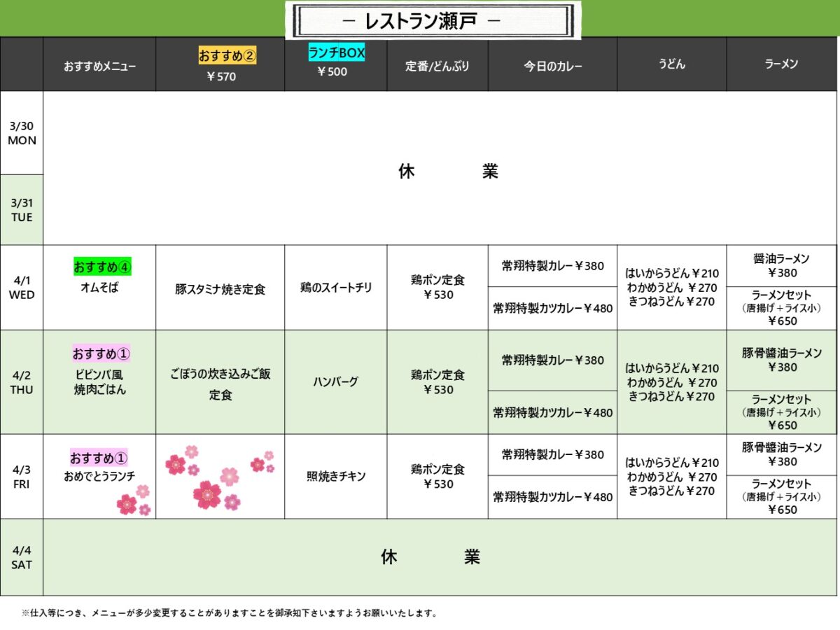
Task: Click the 休業 text in the 4/4 SAT row
Action: coord(430,557)
